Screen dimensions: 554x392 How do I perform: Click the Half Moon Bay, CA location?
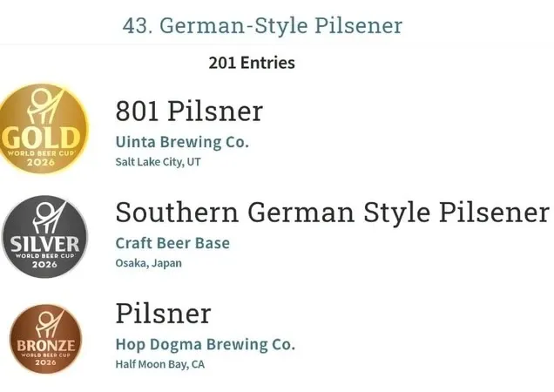coord(159,364)
